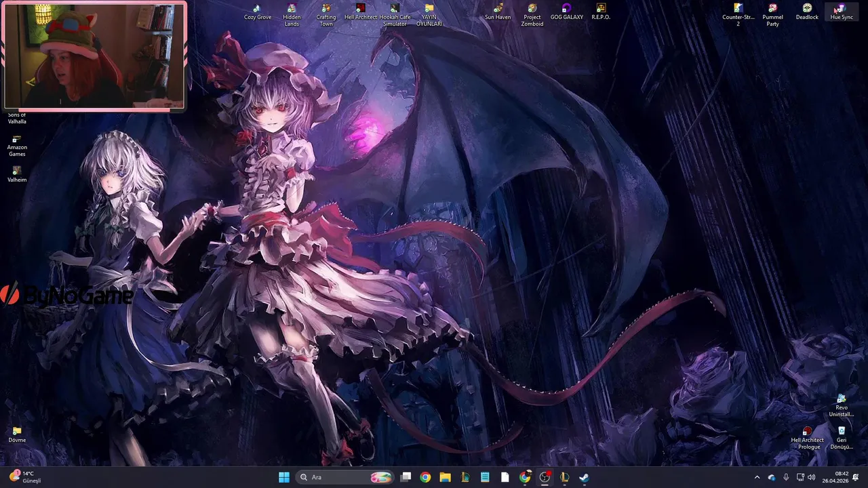The image size is (868, 488).
Task: Open the Windows Start menu
Action: click(x=284, y=477)
